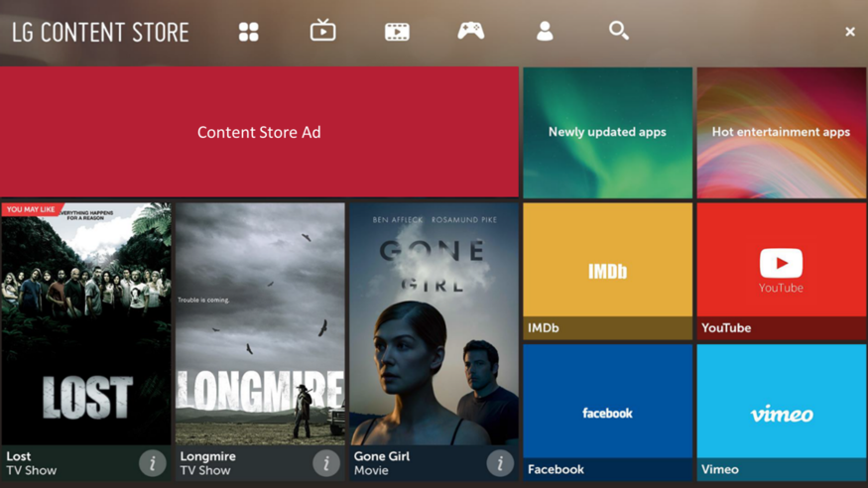
Task: Open the user account icon
Action: pyautogui.click(x=545, y=31)
